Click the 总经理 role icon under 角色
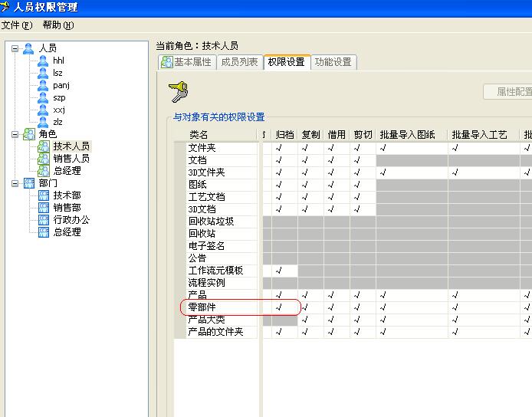The width and height of the screenshot is (532, 417). pos(44,171)
